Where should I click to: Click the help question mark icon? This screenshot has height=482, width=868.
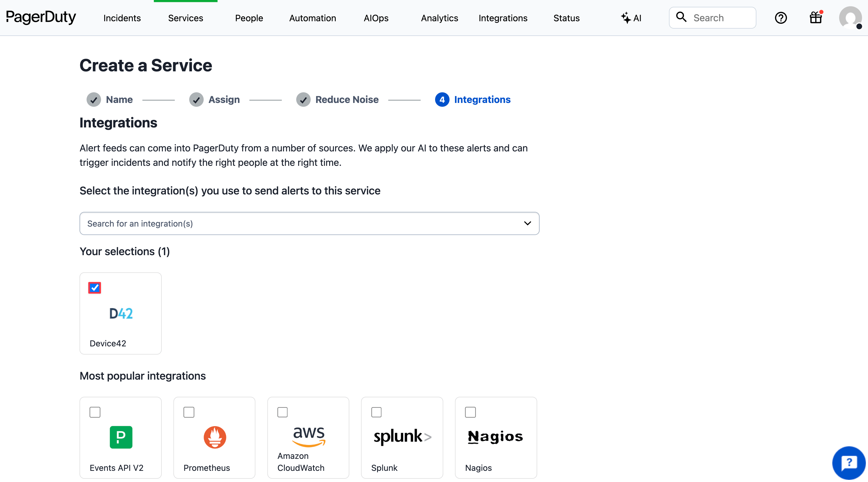coord(781,17)
